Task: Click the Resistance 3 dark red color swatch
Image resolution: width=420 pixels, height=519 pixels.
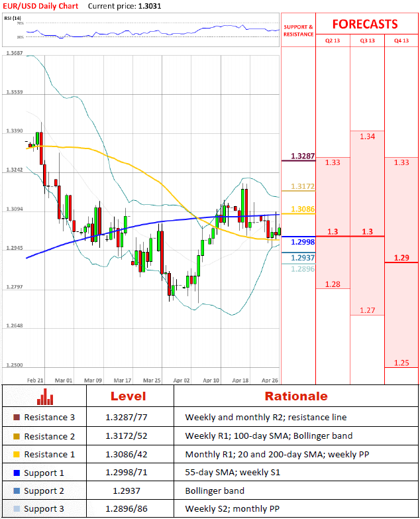Action: [x=17, y=417]
